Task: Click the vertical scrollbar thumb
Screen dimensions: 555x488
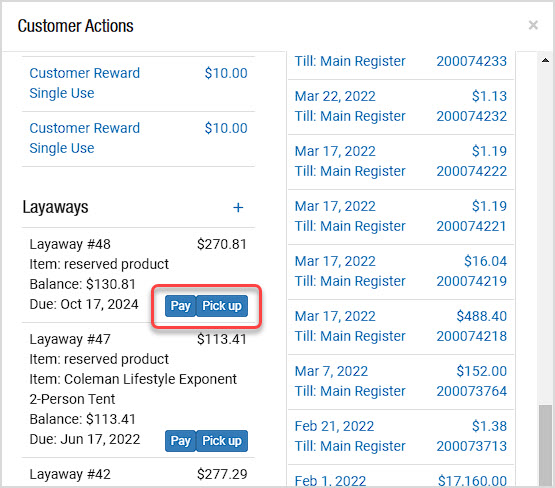Action: [x=545, y=446]
